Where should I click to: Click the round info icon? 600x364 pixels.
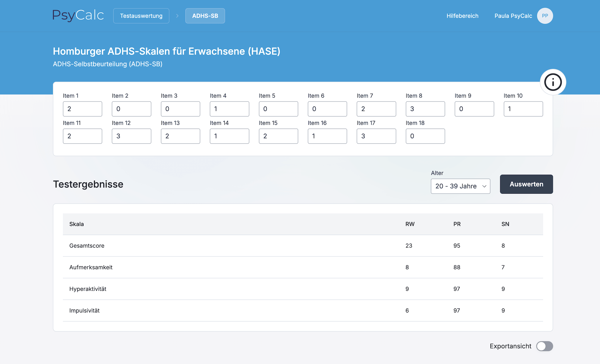pos(553,82)
